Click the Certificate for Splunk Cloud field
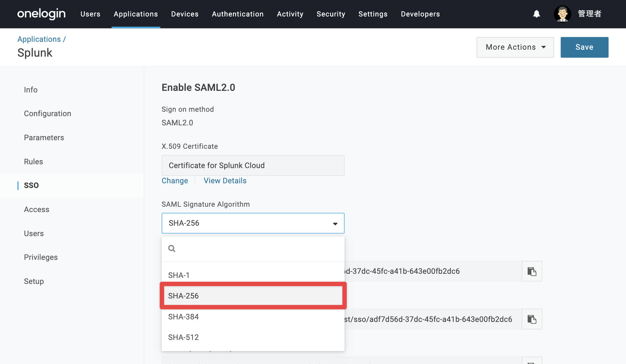 point(253,166)
